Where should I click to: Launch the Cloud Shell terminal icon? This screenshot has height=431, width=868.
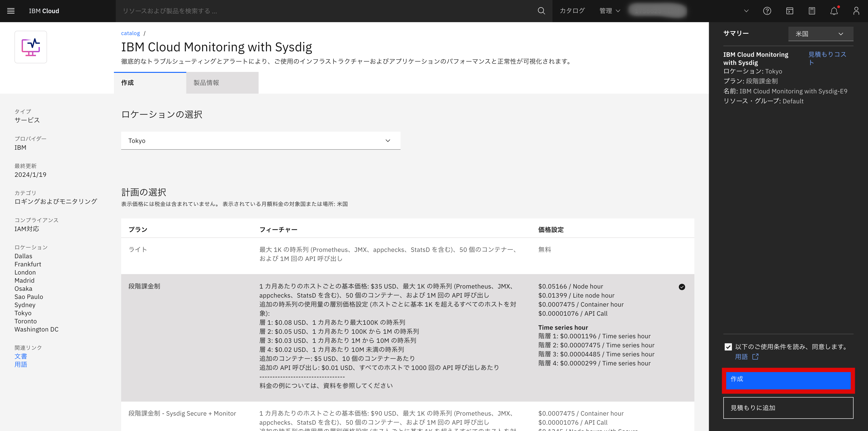coord(790,11)
